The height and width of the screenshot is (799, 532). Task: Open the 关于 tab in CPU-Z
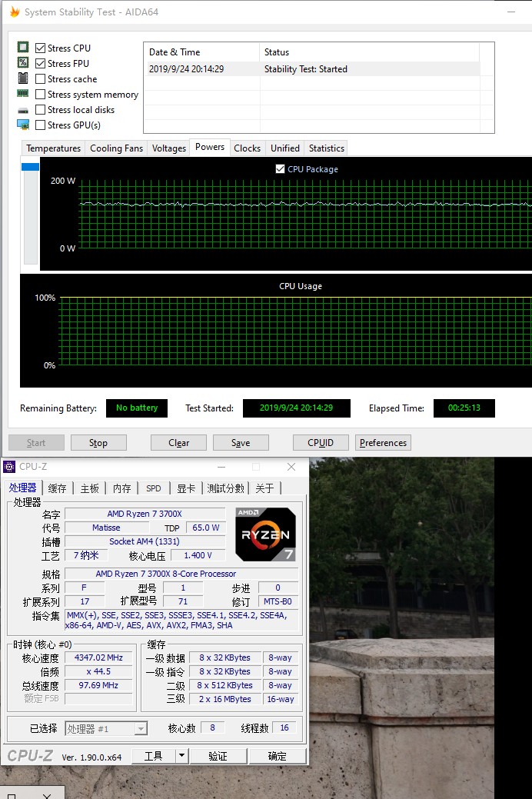[x=264, y=488]
